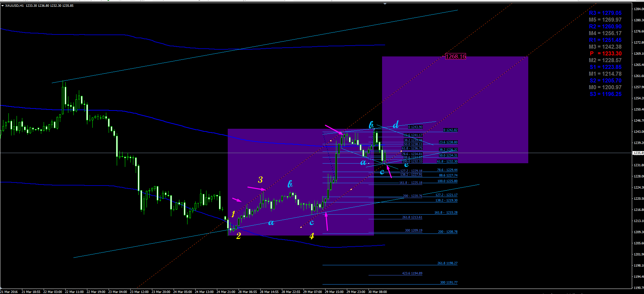Viewport: 644px width, 294px height.
Task: Select the red P = 1233.30 pivot label
Action: pos(606,53)
